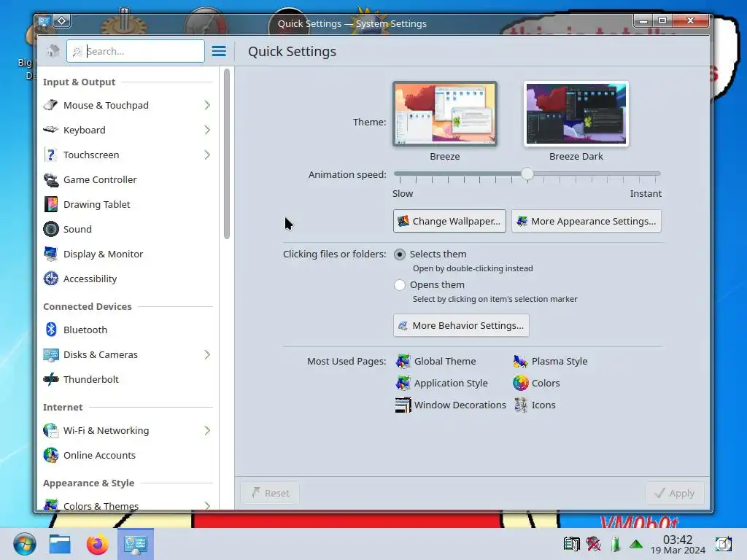Click the Disks & Cameras icon
The image size is (747, 560).
click(50, 354)
